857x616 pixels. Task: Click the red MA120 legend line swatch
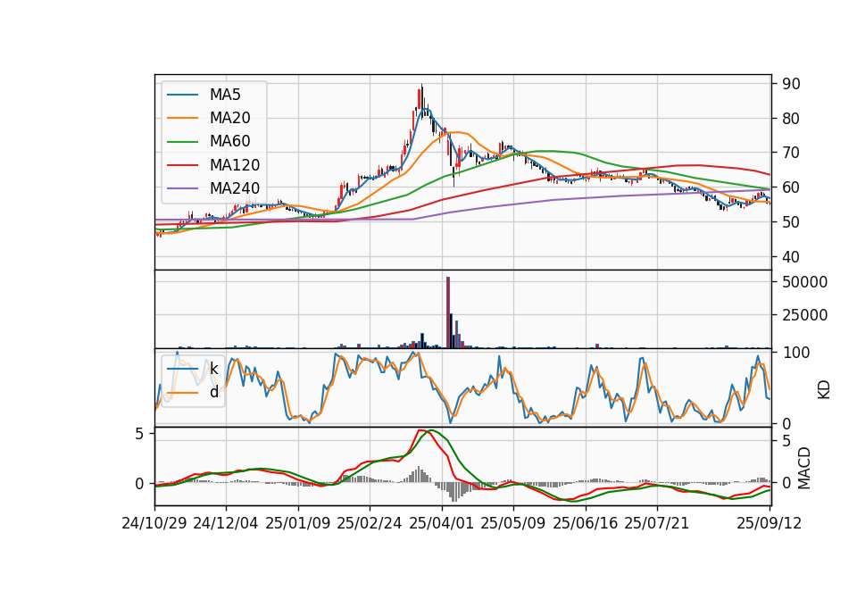[x=182, y=165]
